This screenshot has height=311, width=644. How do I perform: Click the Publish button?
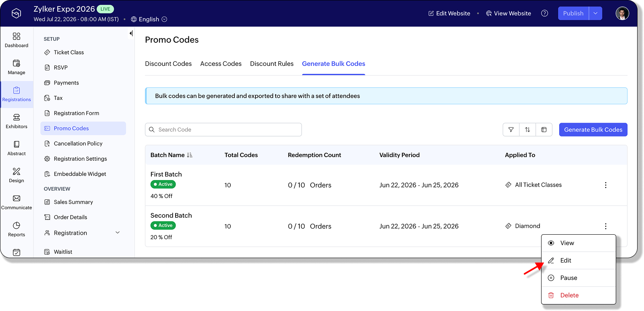(x=573, y=13)
